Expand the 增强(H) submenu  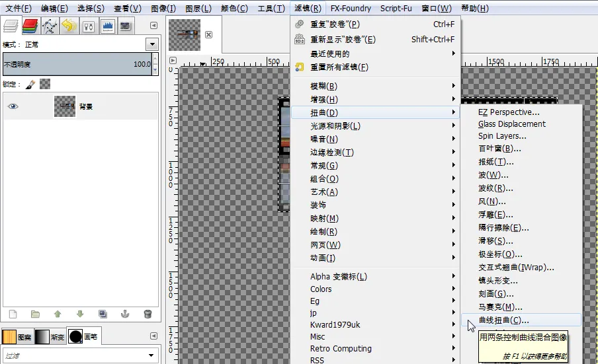tap(375, 99)
